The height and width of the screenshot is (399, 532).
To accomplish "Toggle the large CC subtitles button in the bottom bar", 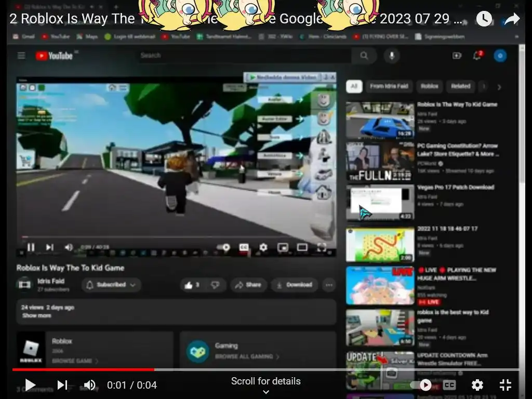I will (x=449, y=385).
